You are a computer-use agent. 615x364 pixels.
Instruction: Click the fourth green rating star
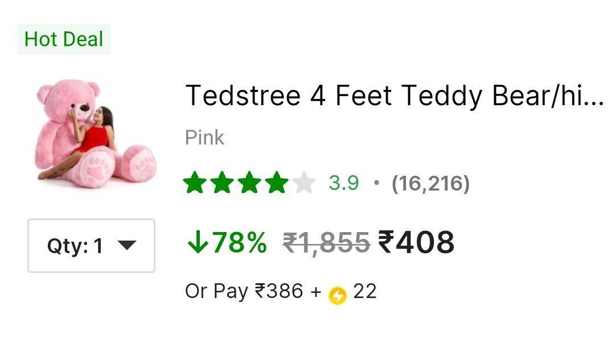click(x=277, y=183)
